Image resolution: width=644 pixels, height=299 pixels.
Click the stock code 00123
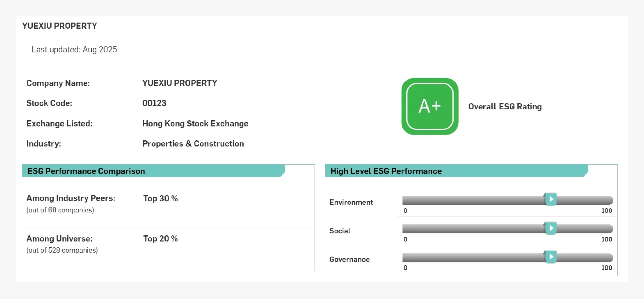click(154, 103)
